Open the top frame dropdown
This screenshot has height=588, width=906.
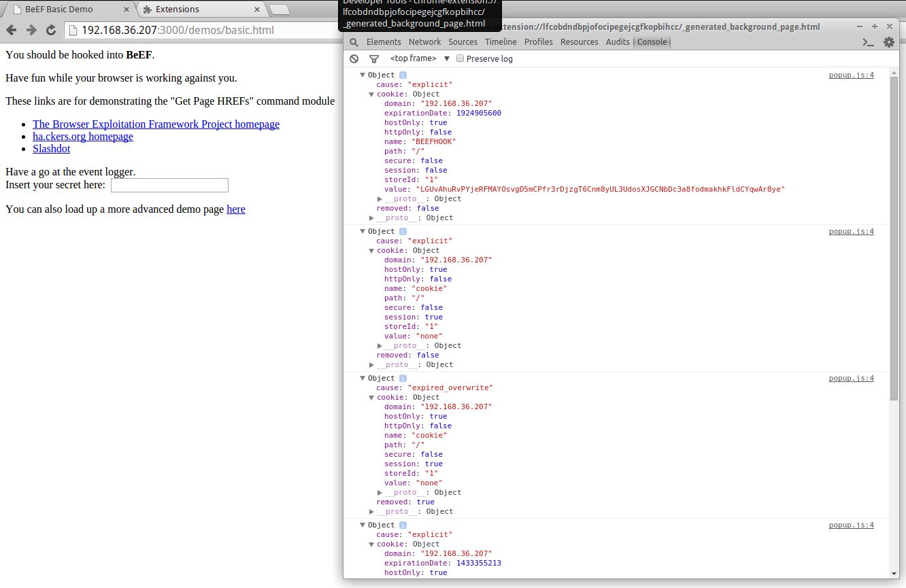click(420, 58)
